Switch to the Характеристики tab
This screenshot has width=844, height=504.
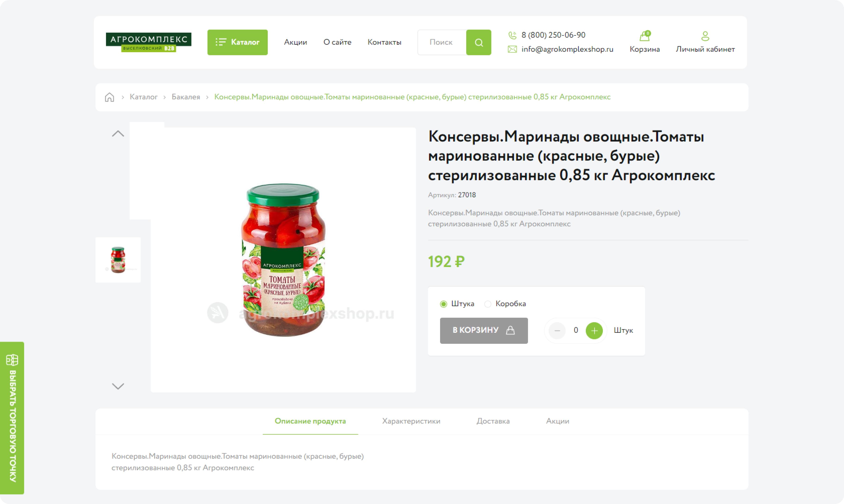click(x=411, y=421)
